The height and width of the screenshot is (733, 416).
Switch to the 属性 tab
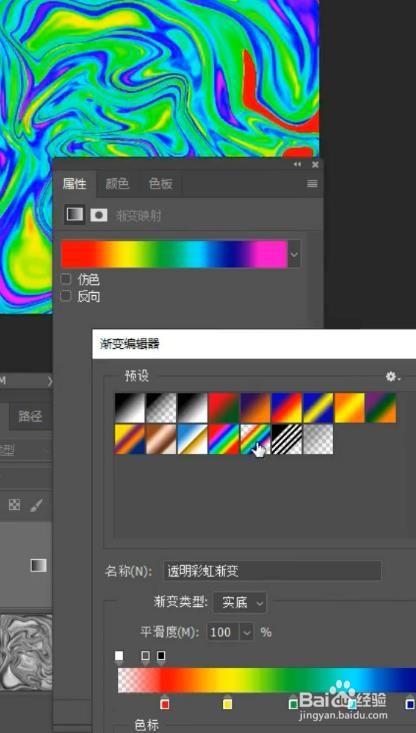coord(74,184)
